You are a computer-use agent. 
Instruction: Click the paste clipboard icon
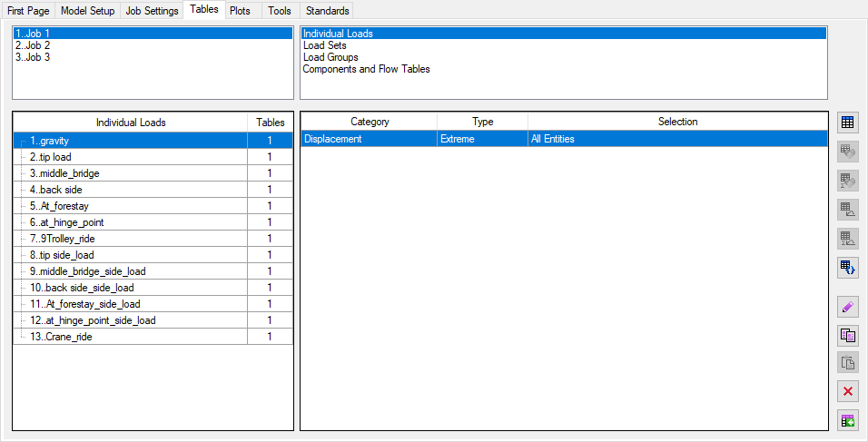click(x=848, y=363)
